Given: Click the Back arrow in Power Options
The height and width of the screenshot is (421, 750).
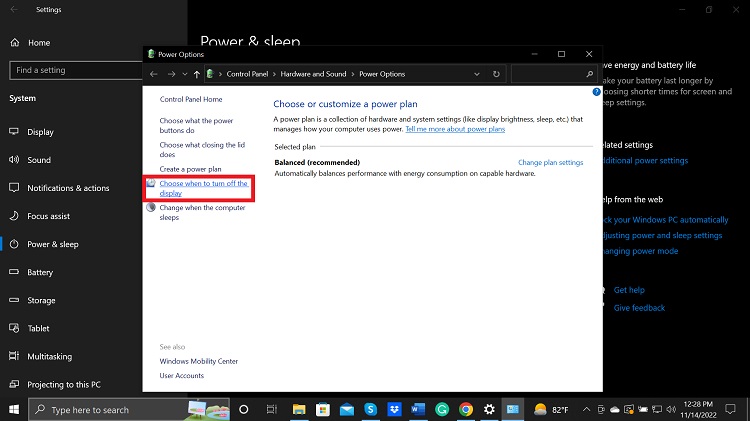Looking at the screenshot, I should coord(154,74).
